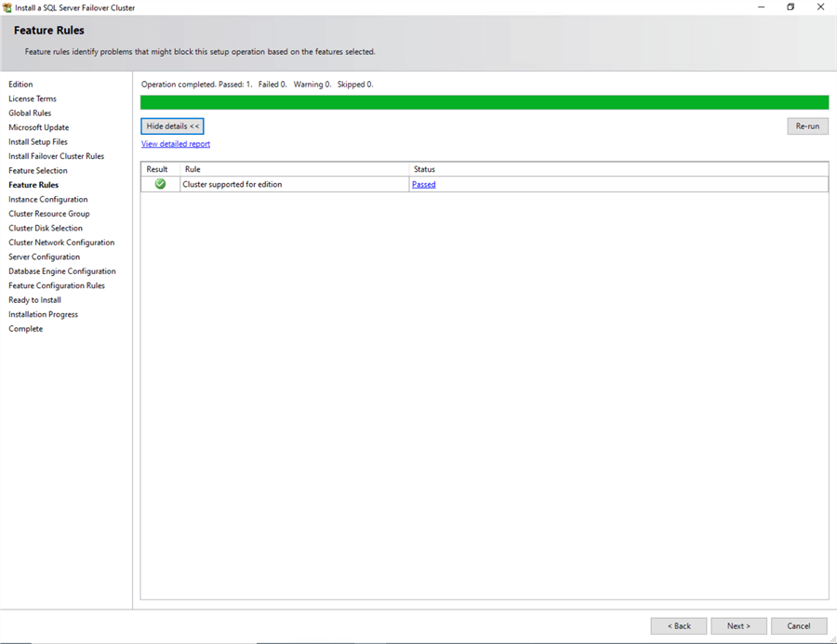Viewport: 837px width, 644px height.
Task: Go back to the previous step
Action: click(679, 625)
